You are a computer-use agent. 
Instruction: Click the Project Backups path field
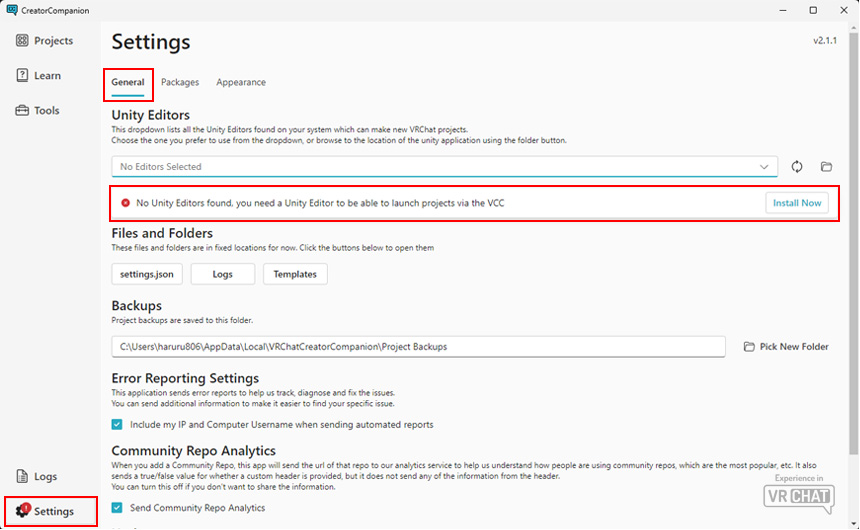[418, 347]
